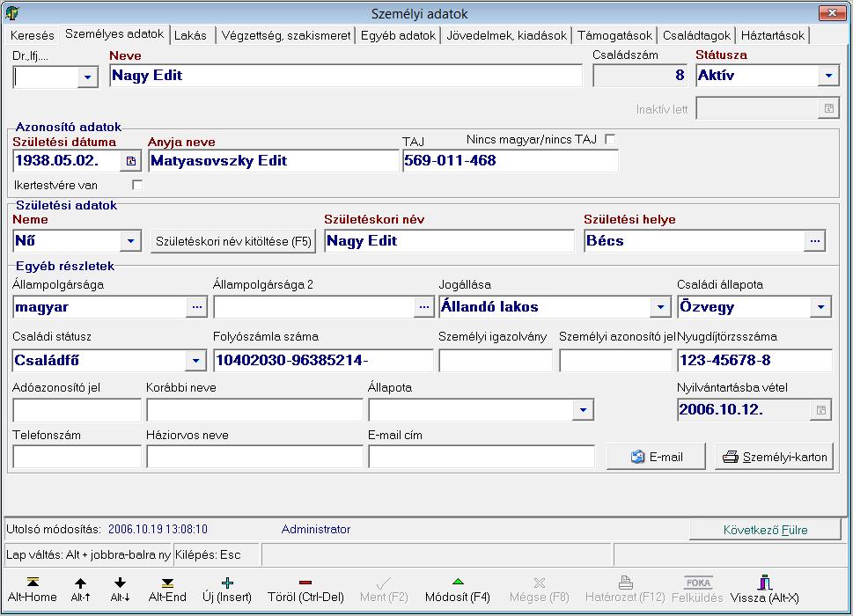Edit the record with Módosít (F4)

tap(458, 590)
